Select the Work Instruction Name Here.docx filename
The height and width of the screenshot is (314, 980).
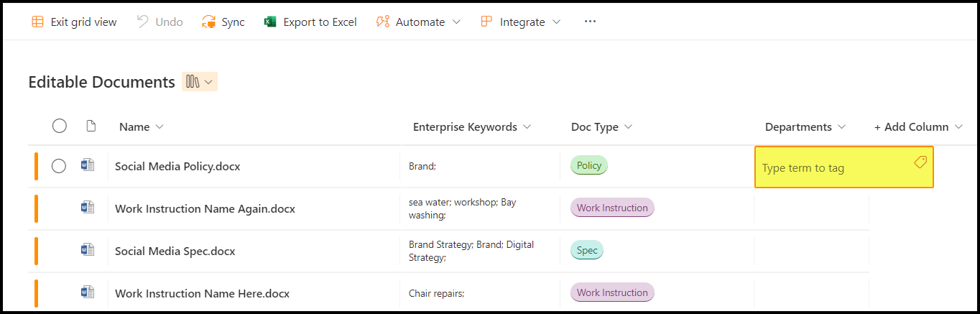(202, 293)
